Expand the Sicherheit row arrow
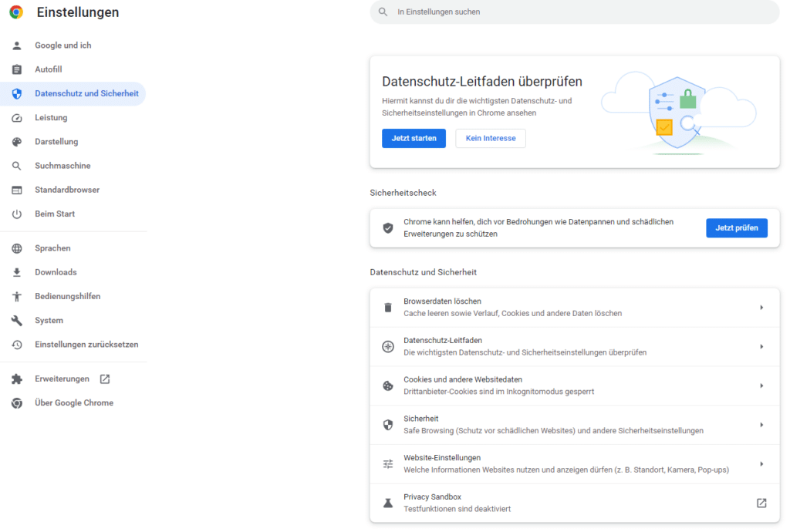The width and height of the screenshot is (790, 532). coord(761,425)
